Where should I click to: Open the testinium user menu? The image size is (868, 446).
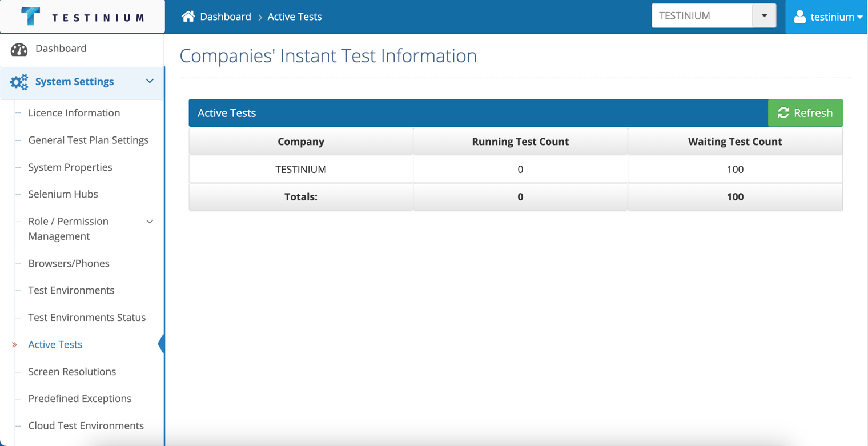pos(827,17)
